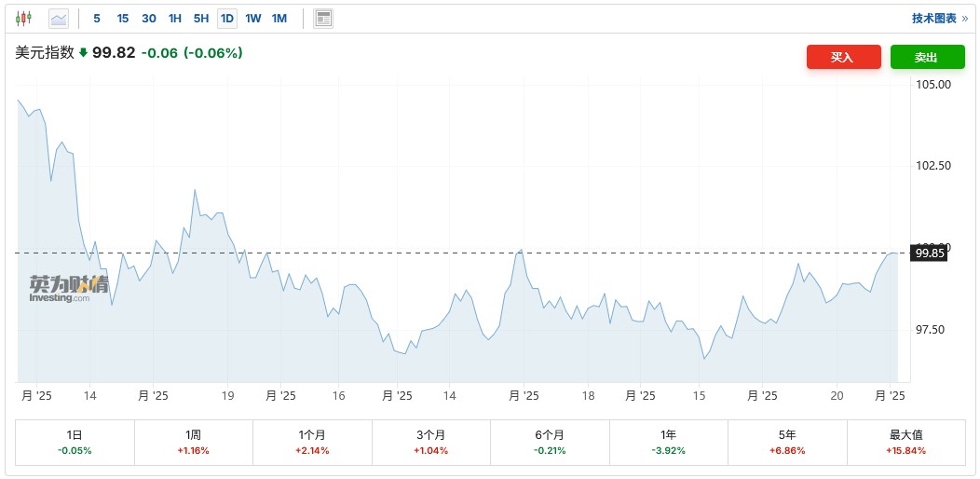Set chart interval to 1M

click(279, 19)
